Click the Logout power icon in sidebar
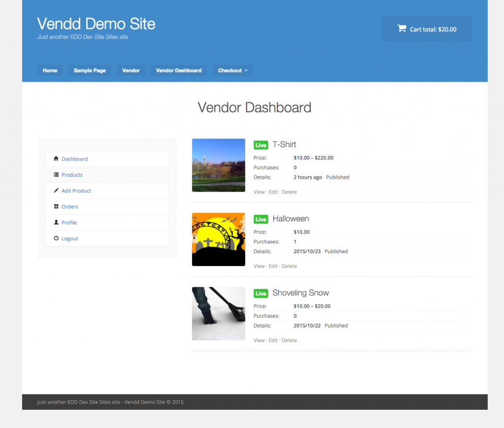The image size is (504, 428). [56, 238]
